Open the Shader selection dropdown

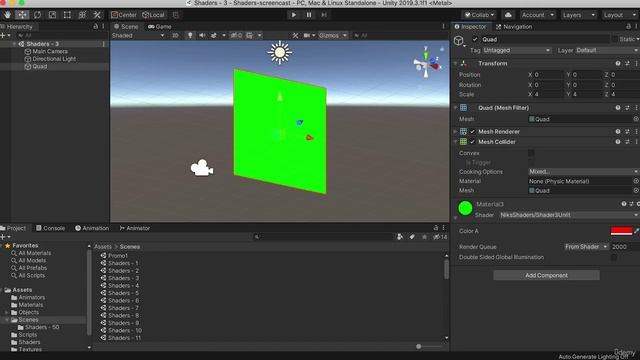[569, 215]
